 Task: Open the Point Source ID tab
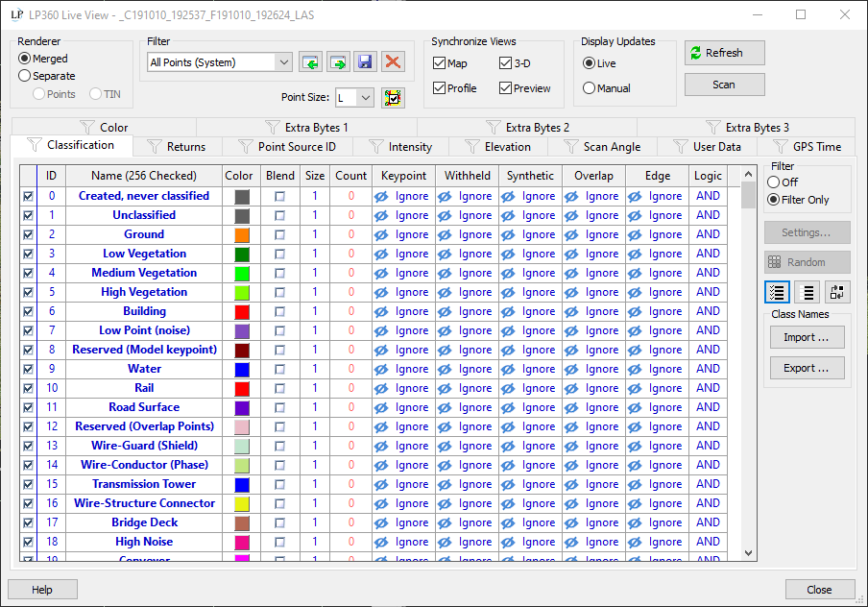[x=287, y=147]
